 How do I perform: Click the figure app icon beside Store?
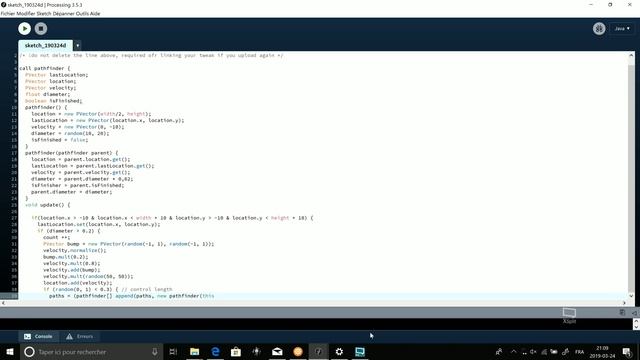tap(256, 351)
